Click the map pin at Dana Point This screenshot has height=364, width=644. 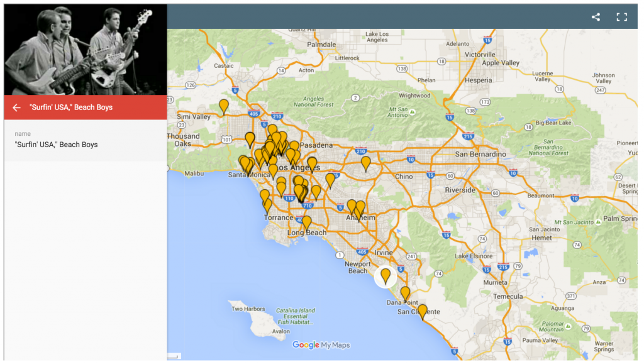[x=406, y=293]
